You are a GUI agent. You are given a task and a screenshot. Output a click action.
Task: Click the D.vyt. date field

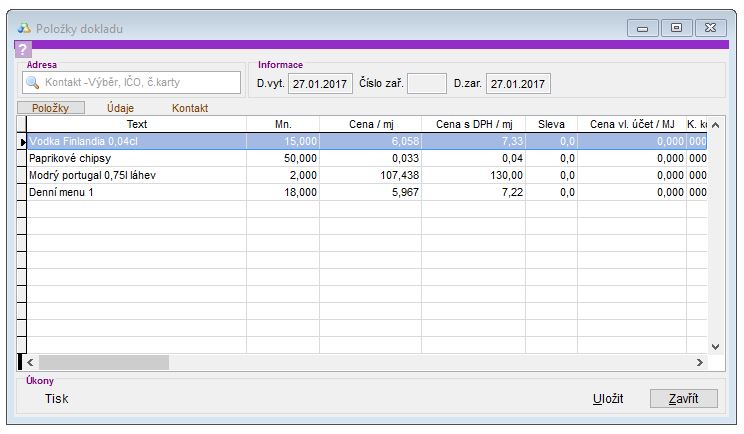(320, 84)
